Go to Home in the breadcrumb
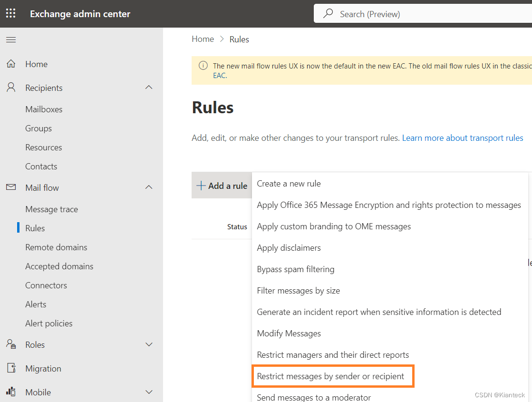 coord(203,39)
